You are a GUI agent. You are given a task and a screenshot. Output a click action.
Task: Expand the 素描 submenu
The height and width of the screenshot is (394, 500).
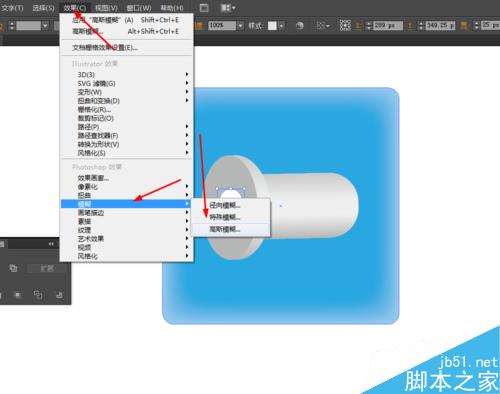126,221
